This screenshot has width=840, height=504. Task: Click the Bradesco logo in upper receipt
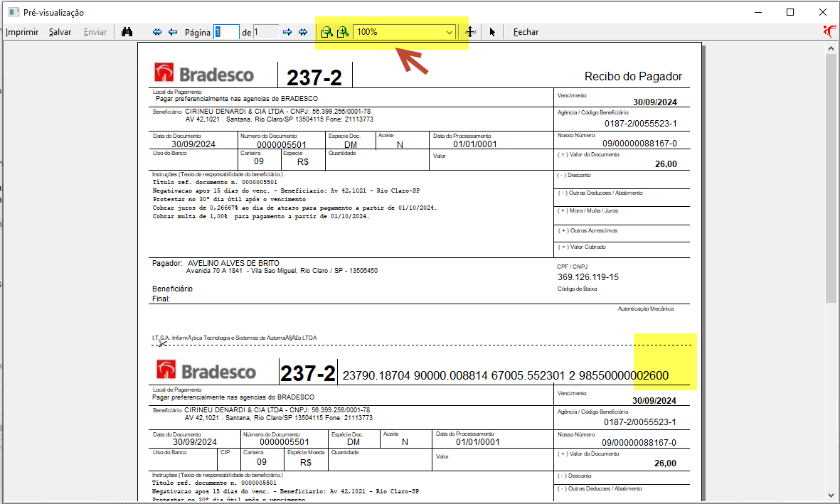(203, 73)
